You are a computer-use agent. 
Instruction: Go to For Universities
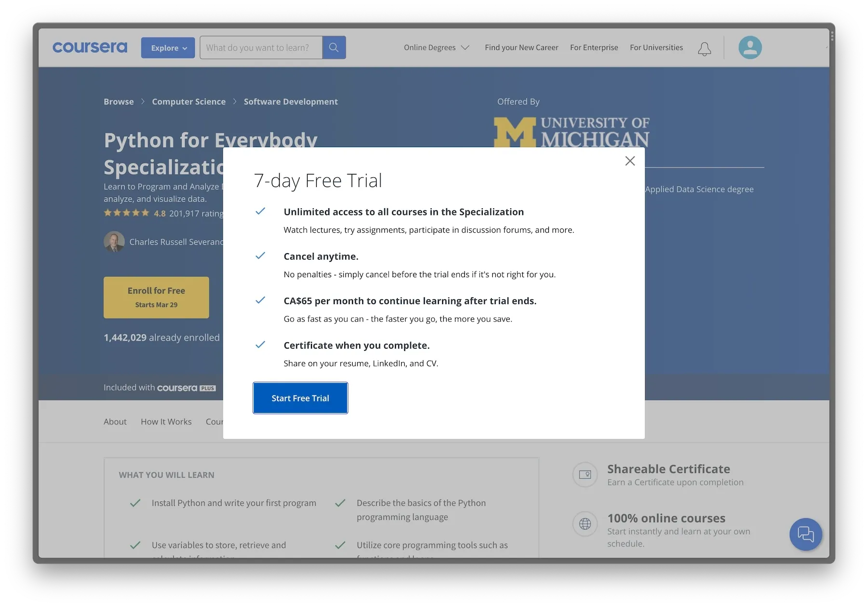[x=656, y=47]
